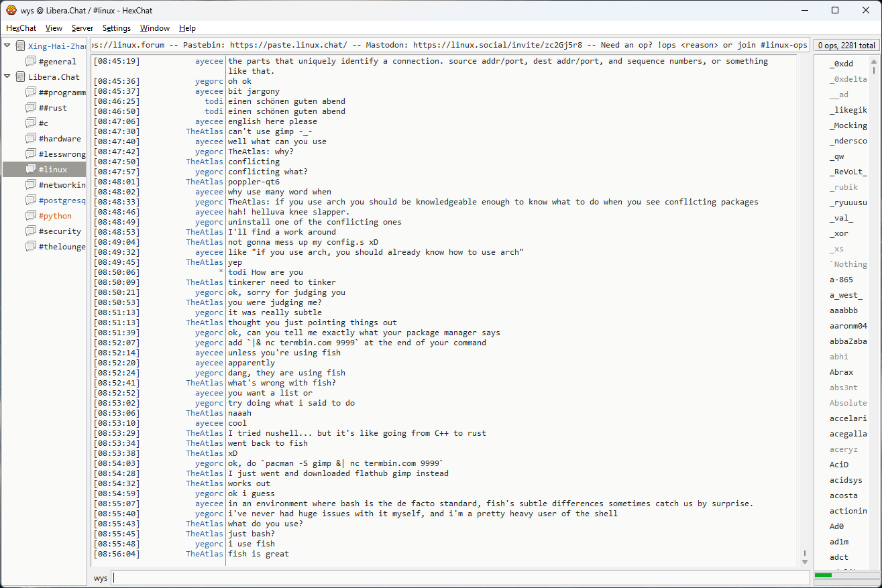The image size is (882, 588).
Task: Click the channel icon next to #python
Action: click(31, 216)
